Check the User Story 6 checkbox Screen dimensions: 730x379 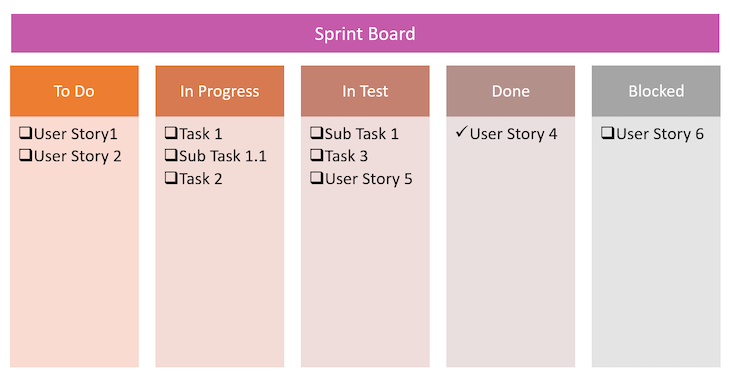608,133
